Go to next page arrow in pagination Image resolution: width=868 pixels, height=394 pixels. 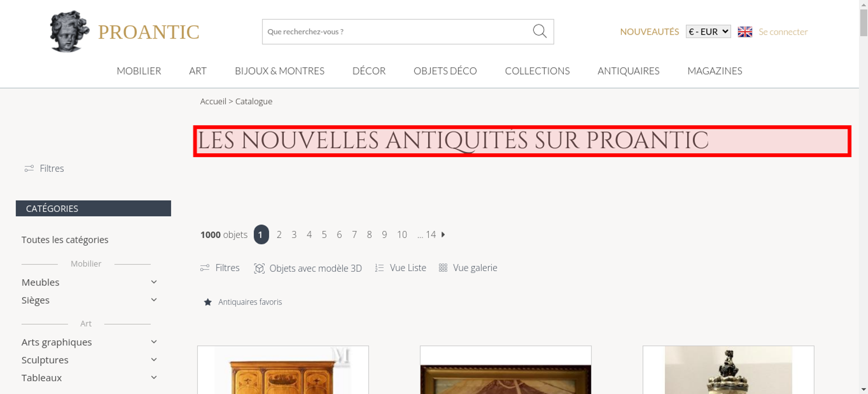[x=443, y=234]
